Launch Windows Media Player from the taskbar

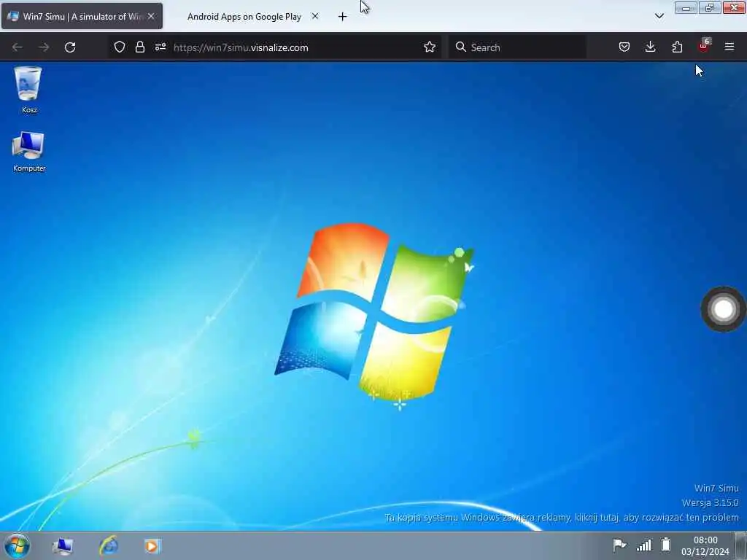point(153,546)
